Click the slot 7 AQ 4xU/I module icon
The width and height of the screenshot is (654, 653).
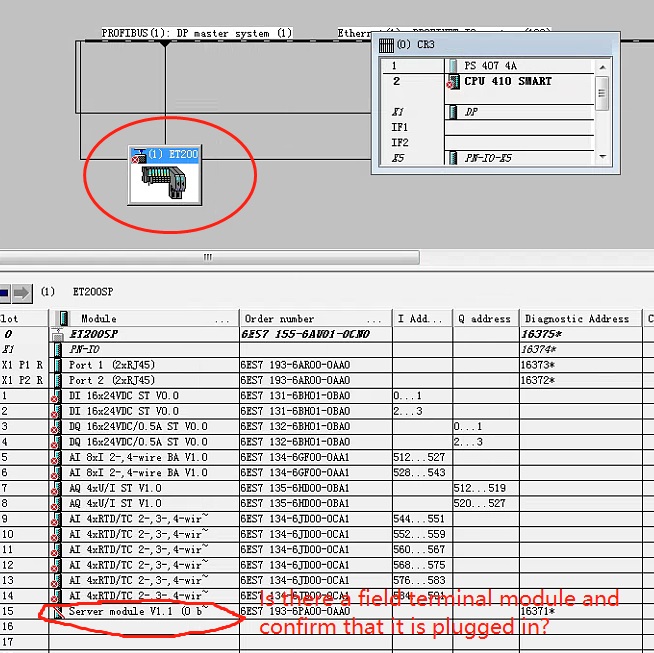pos(56,488)
